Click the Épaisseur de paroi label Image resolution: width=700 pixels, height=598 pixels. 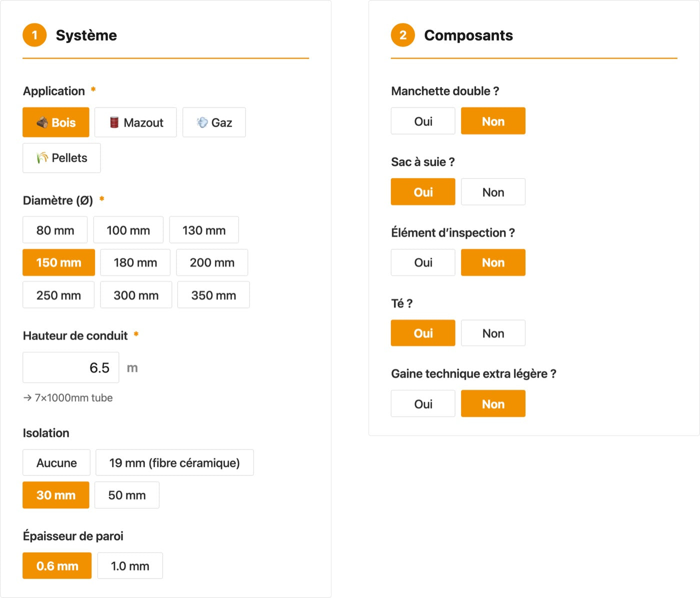click(x=73, y=536)
